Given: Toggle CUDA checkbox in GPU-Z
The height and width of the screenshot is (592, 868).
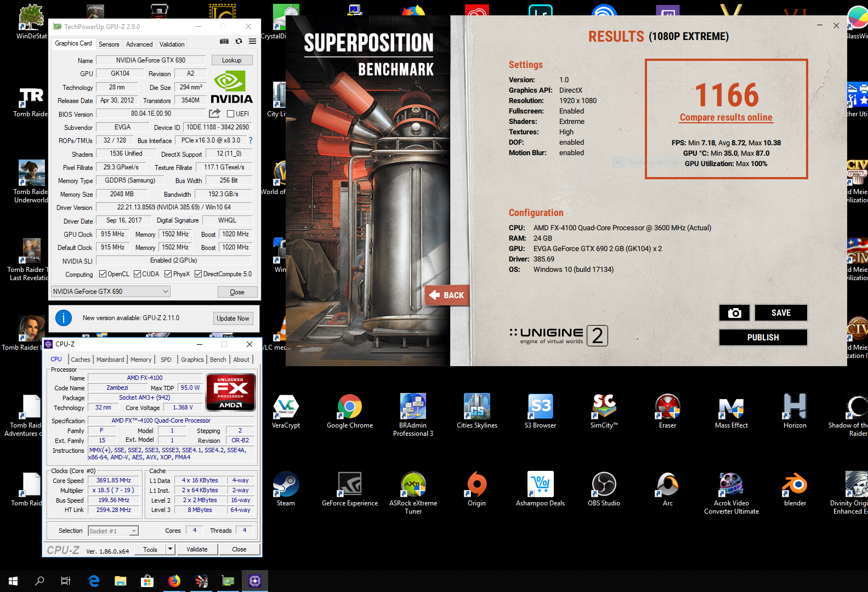Looking at the screenshot, I should (137, 274).
